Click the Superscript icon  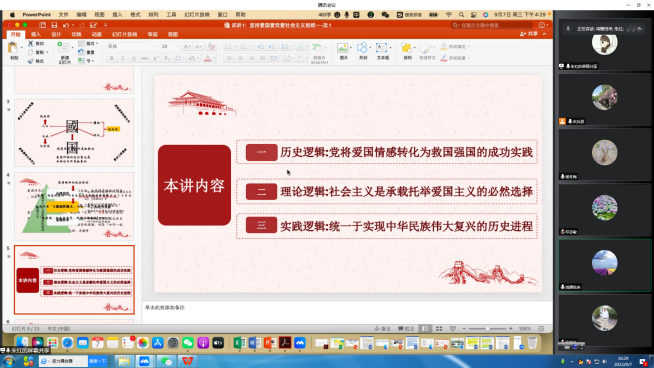[156, 58]
